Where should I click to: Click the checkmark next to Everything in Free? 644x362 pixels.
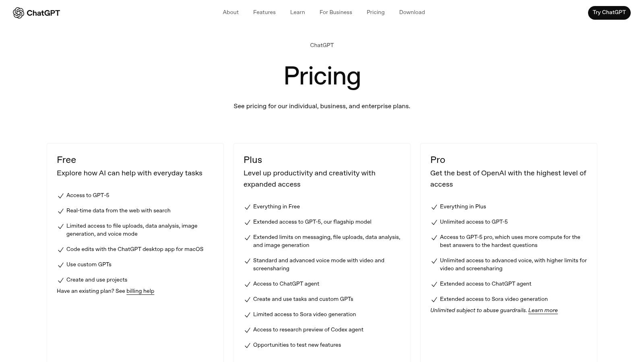[x=247, y=207]
